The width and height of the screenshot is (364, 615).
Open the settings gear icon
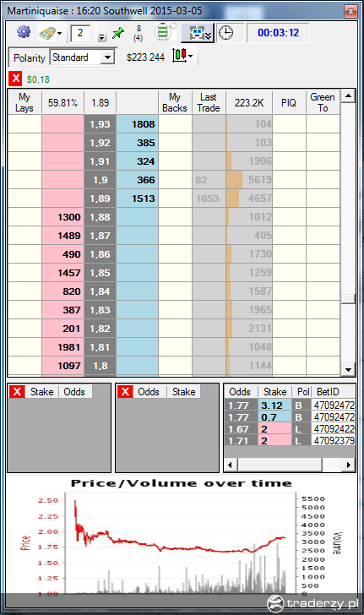click(24, 32)
